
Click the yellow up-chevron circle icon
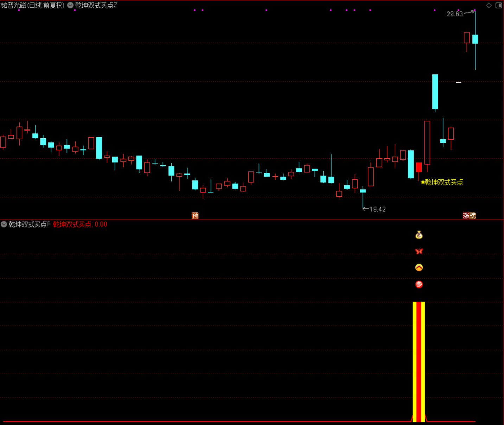coord(419,267)
